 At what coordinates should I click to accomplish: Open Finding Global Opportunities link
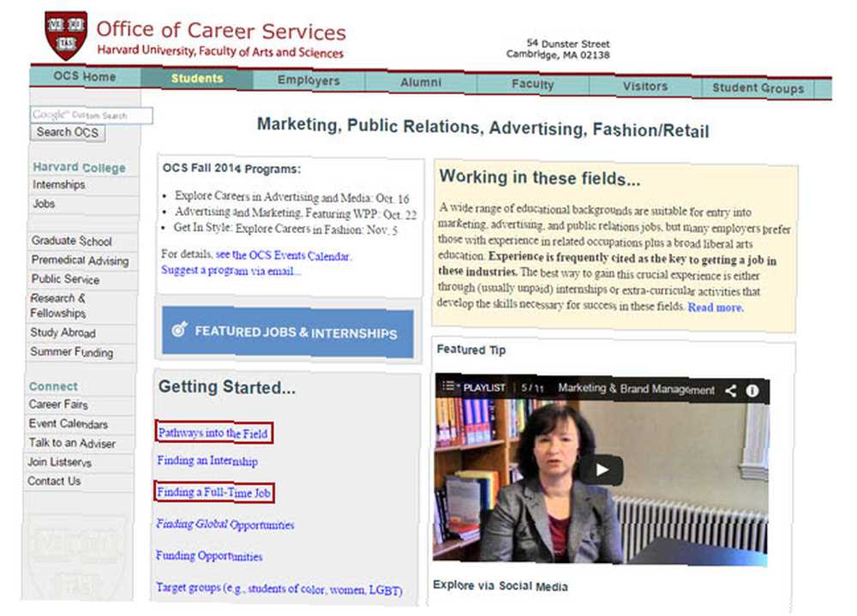coord(225,524)
